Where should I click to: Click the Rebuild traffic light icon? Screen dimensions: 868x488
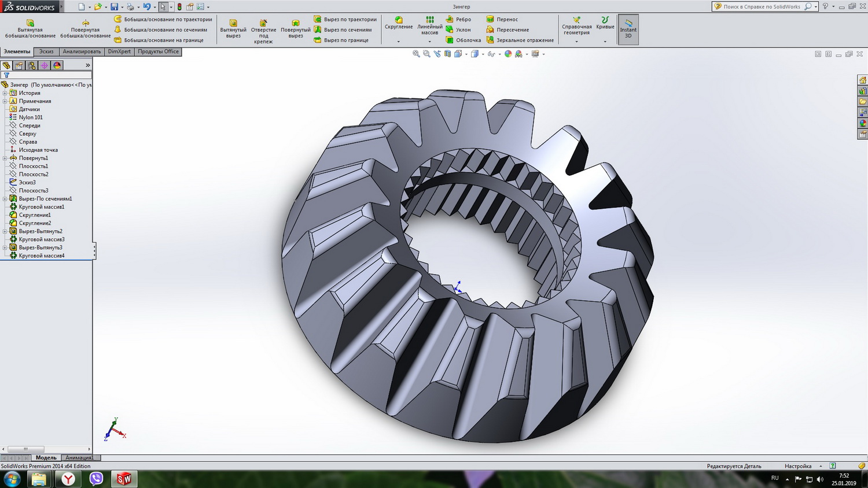click(179, 7)
